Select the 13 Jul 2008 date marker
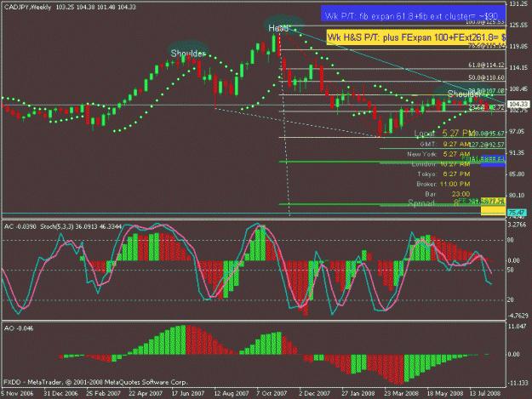The image size is (532, 399). point(484,394)
